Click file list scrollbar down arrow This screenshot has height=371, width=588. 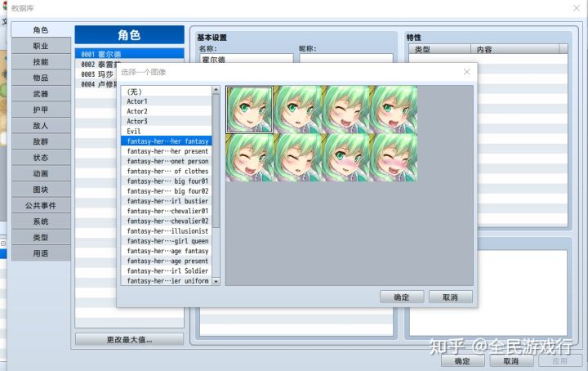point(216,281)
